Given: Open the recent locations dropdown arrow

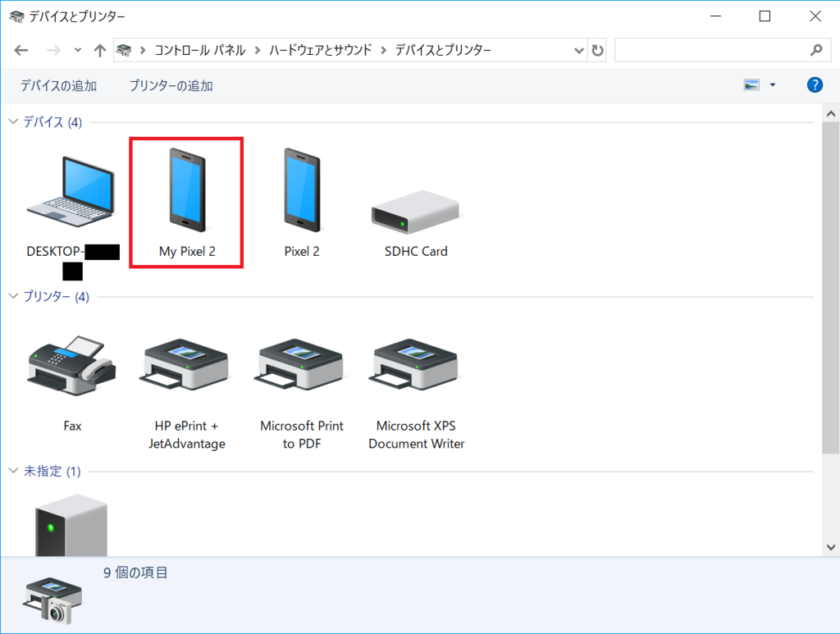Looking at the screenshot, I should point(78,50).
